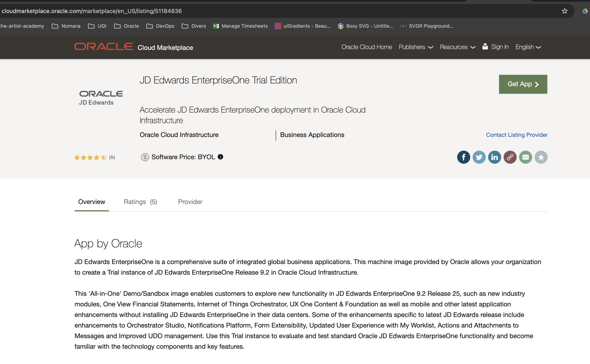Open the Provider tab

click(x=190, y=202)
